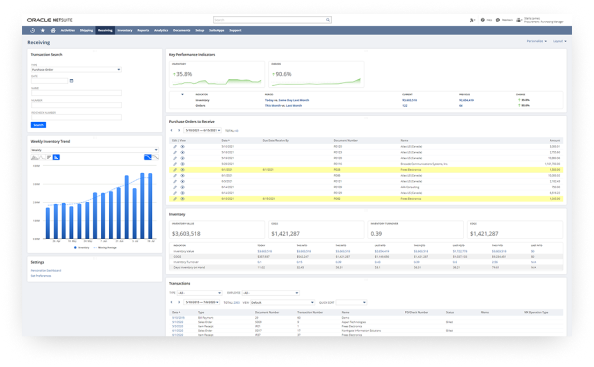Toggle Inventory series in chart legend
The height and width of the screenshot is (367, 594).
(81, 247)
